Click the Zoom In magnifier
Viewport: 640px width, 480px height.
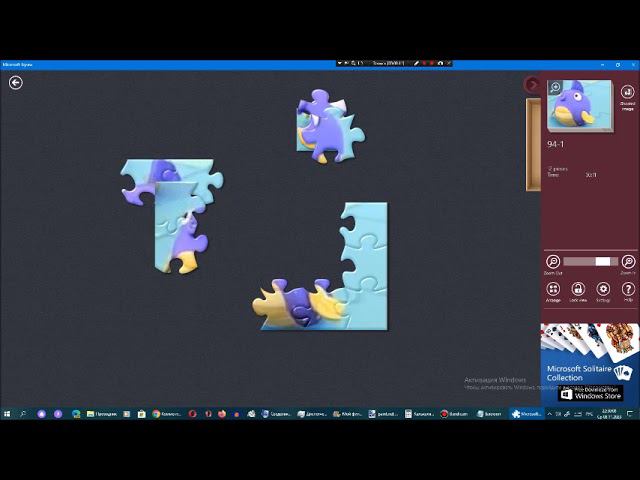[x=628, y=264]
